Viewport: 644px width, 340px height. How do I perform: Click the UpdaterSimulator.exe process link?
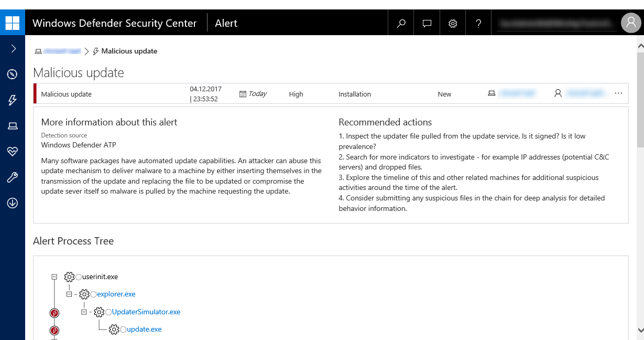coord(146,312)
